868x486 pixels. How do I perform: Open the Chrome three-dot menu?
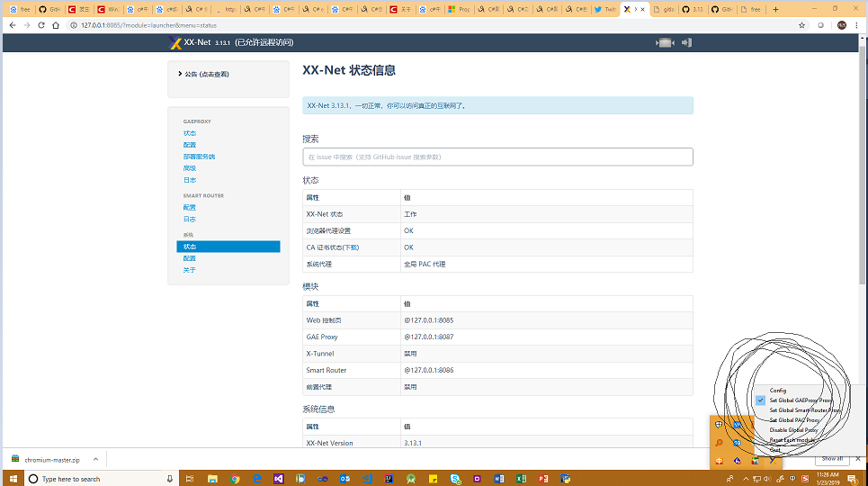(857, 25)
